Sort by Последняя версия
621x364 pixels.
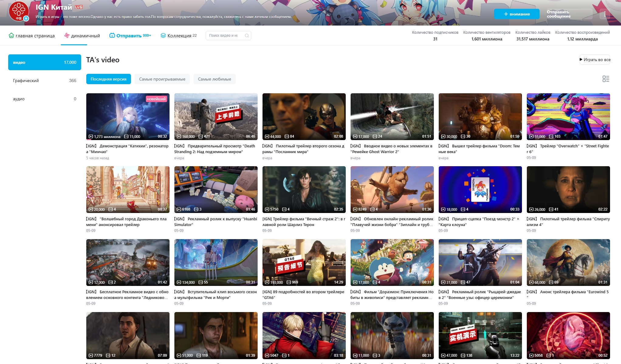[108, 79]
